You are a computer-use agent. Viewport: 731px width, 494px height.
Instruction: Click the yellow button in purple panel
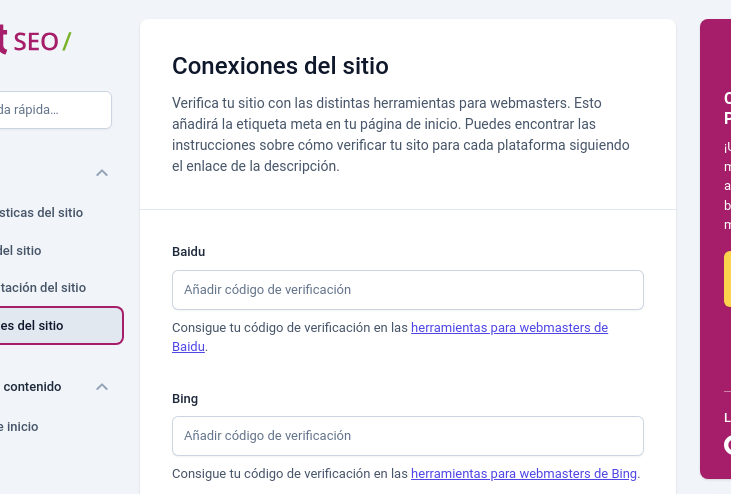[727, 279]
